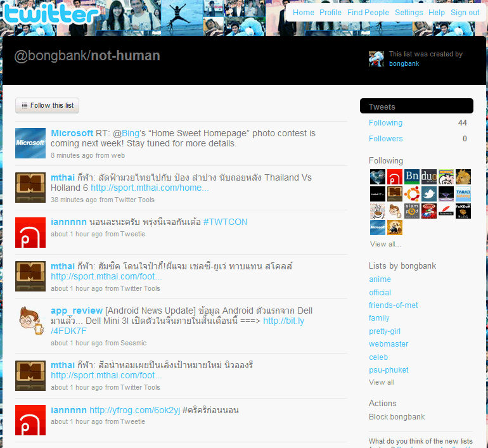Click the brown mthai avatar in the Following grid
This screenshot has height=448, width=488.
point(395,194)
